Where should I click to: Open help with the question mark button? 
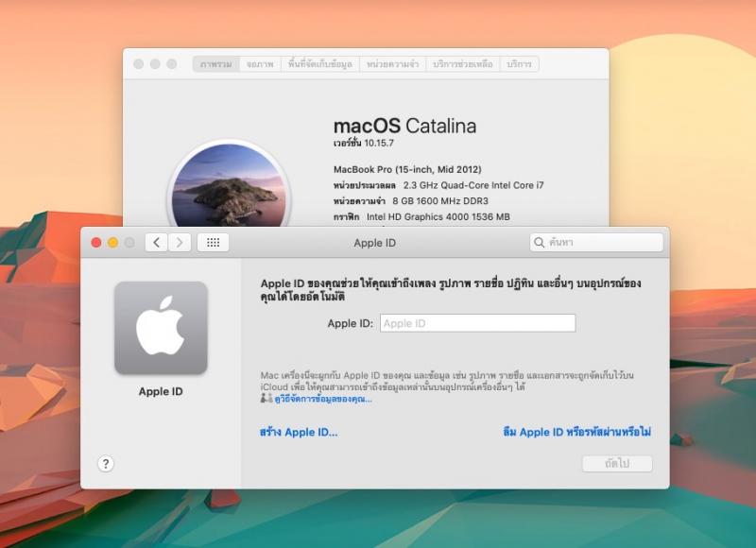click(x=106, y=464)
